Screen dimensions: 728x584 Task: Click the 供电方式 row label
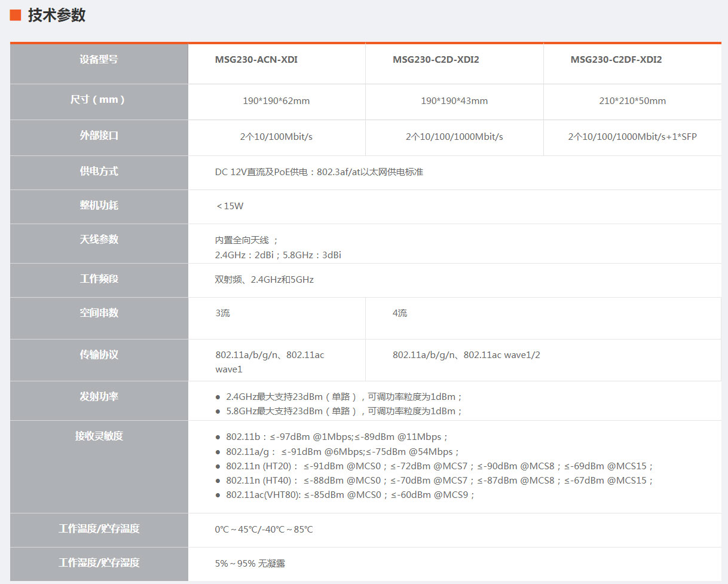click(99, 172)
